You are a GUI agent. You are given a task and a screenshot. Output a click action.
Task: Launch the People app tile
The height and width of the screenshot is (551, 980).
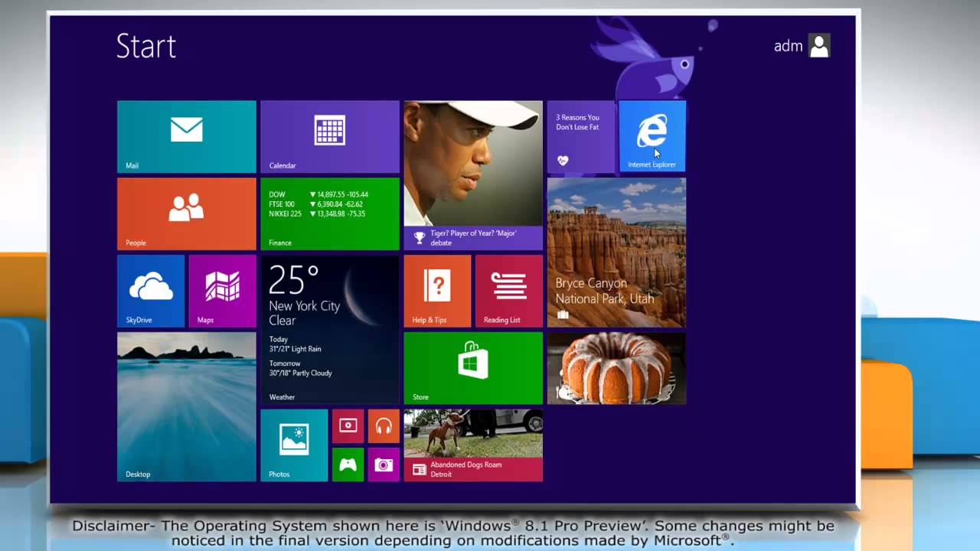tap(187, 214)
